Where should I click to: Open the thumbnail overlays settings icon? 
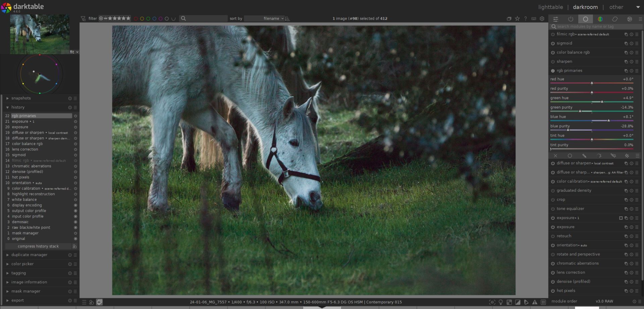509,19
